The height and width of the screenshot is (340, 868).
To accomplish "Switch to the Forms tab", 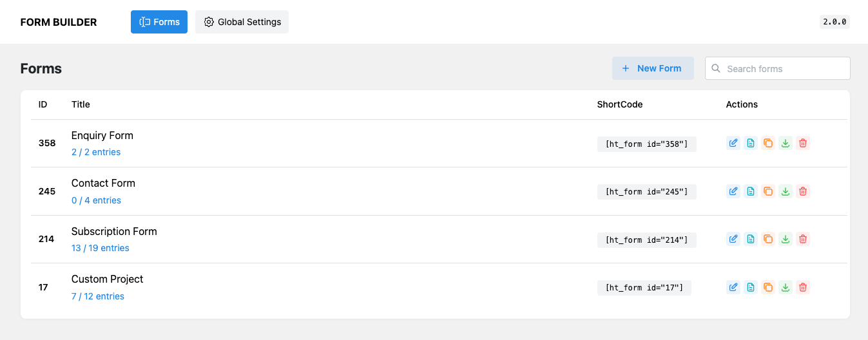I will point(159,22).
